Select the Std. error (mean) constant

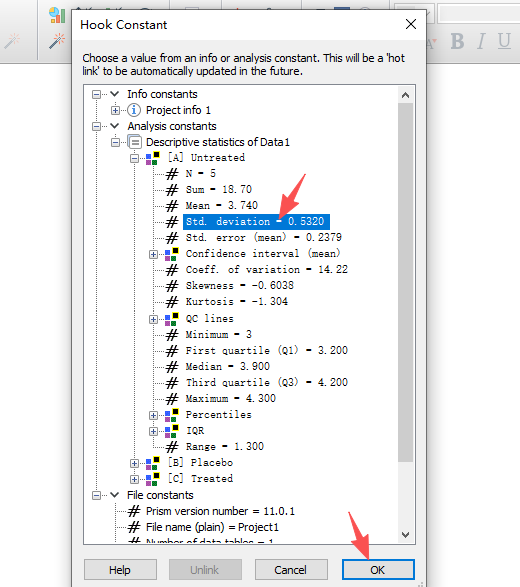coord(264,237)
